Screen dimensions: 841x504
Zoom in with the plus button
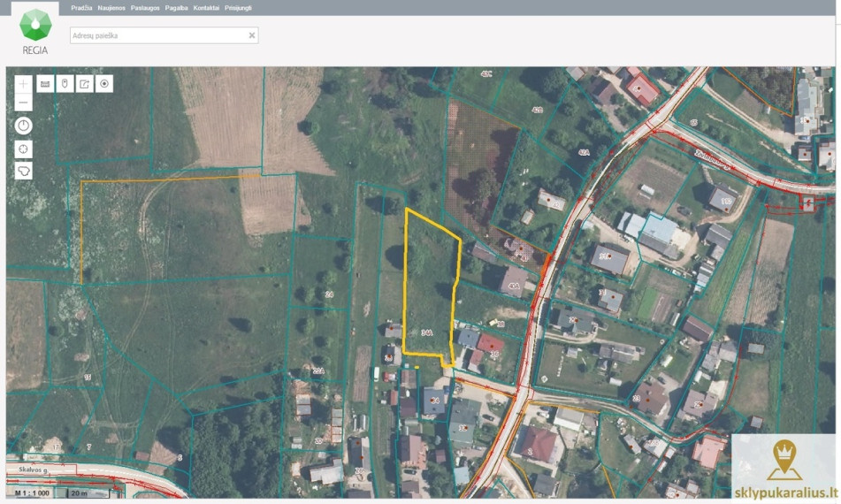(x=23, y=84)
